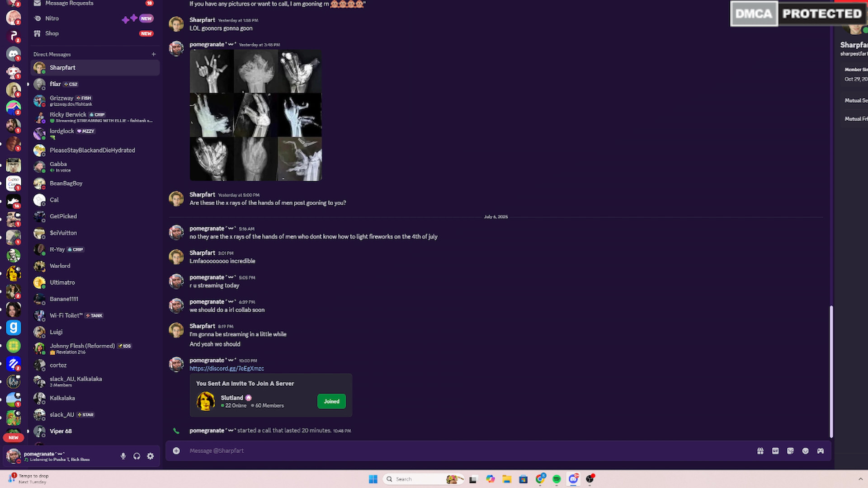
Task: Create a new direct message with plus icon
Action: (154, 54)
